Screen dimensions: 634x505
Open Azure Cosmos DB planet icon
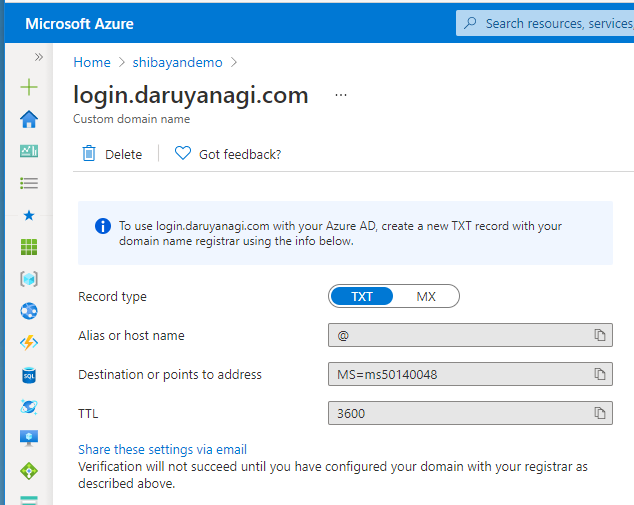[29, 407]
